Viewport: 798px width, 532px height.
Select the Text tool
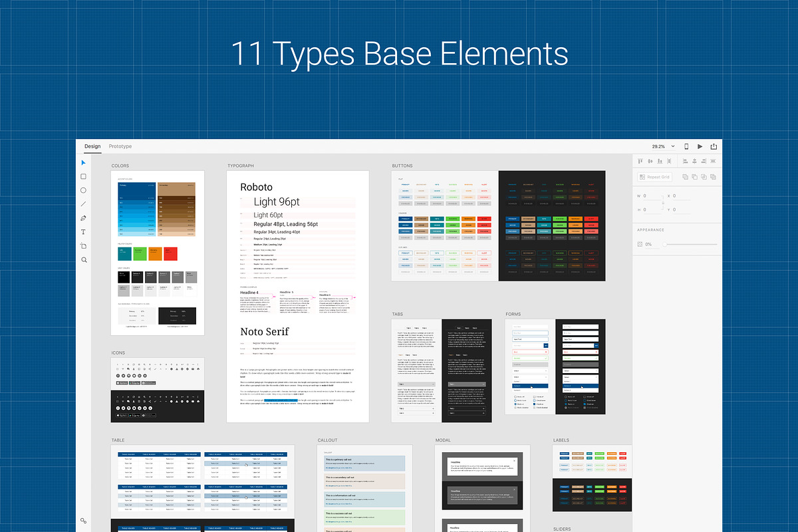point(84,232)
